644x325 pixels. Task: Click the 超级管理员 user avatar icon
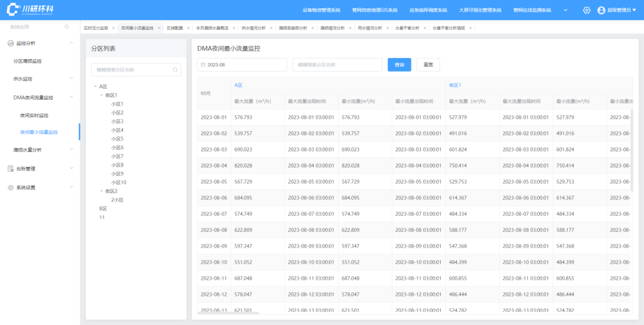[601, 10]
